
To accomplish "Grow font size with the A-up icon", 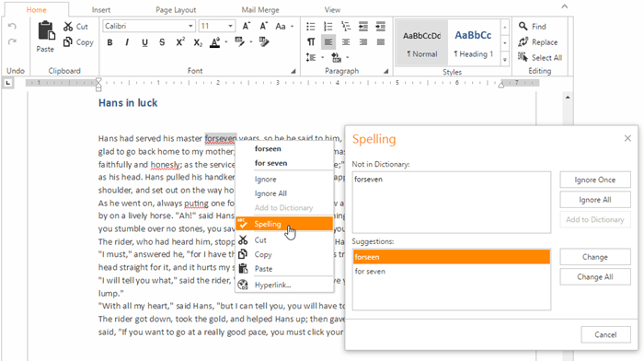I will tap(246, 27).
